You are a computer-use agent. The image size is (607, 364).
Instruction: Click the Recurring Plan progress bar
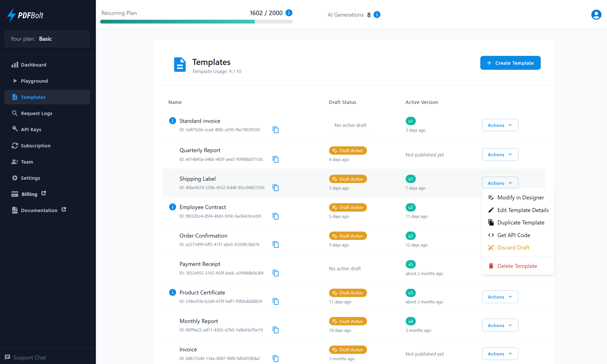tap(197, 22)
